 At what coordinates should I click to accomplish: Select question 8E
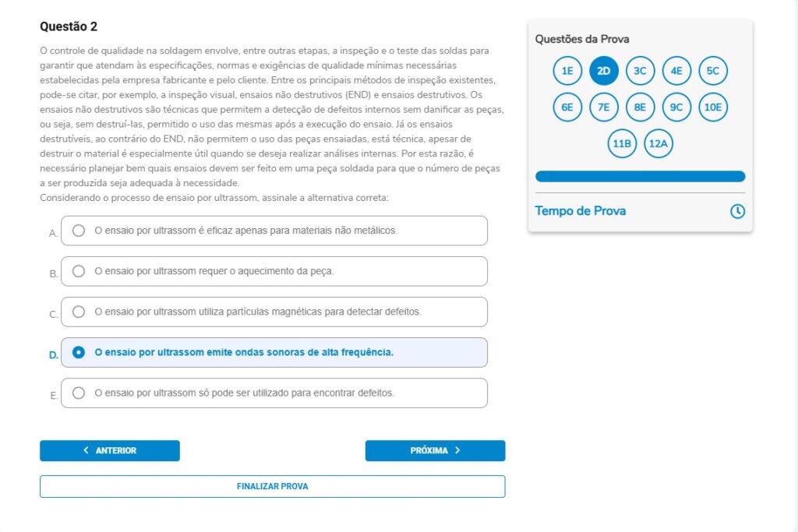tap(640, 107)
